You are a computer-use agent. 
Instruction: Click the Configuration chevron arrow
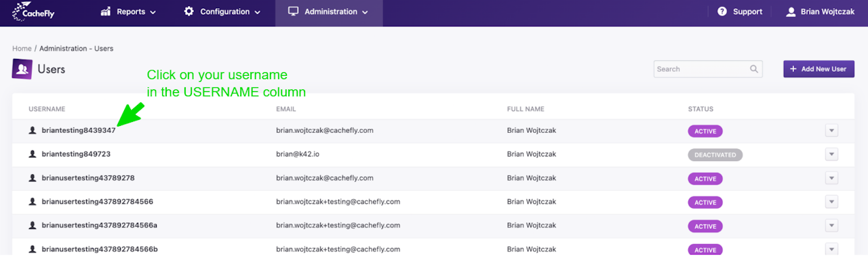tap(258, 12)
